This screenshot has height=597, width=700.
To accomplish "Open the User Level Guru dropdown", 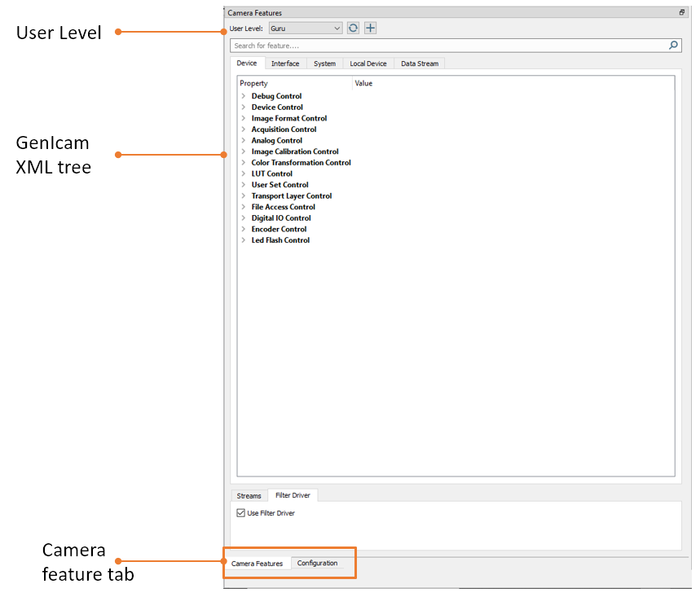I will pos(306,29).
